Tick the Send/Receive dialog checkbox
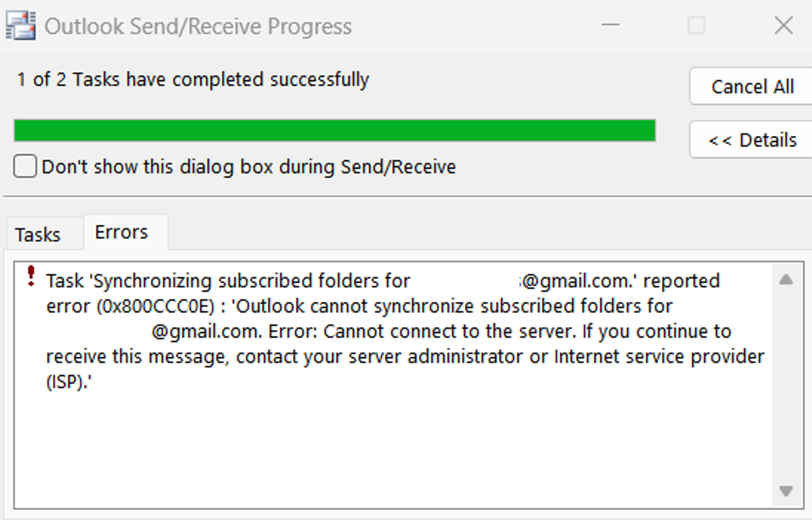812x520 pixels. tap(25, 167)
